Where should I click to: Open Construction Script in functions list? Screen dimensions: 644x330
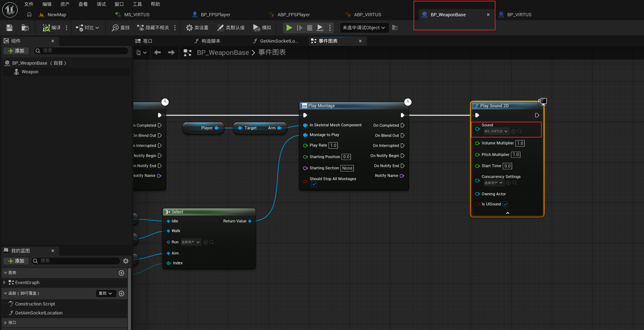(x=35, y=304)
